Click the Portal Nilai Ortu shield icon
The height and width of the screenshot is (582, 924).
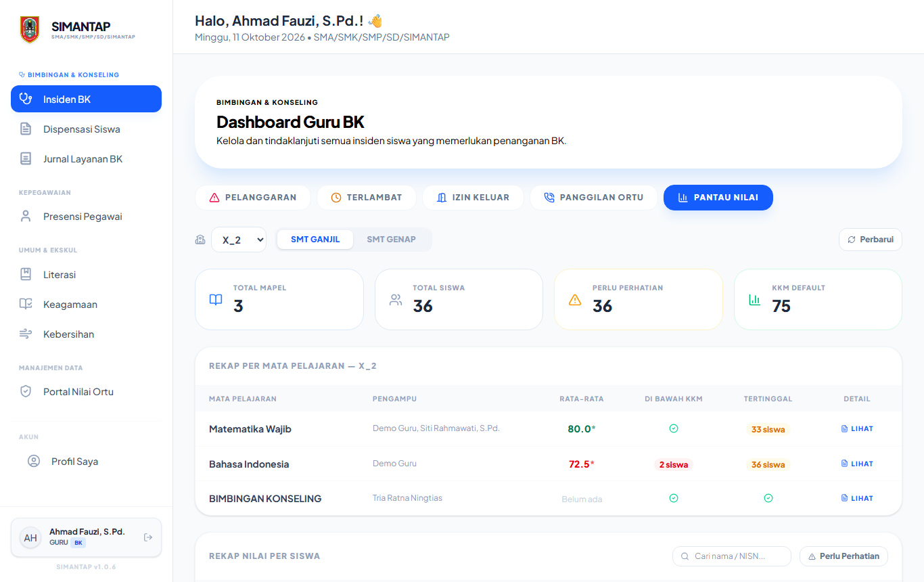tap(26, 391)
